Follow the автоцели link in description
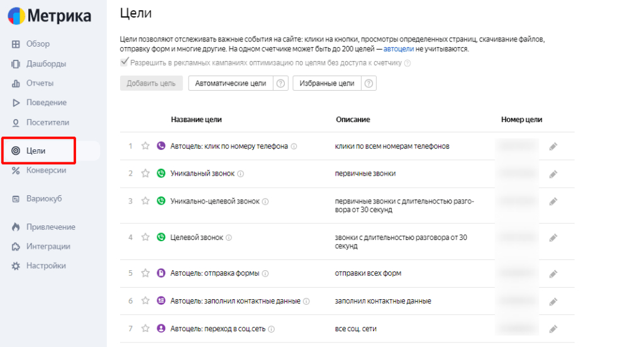The image size is (644, 347). (x=399, y=48)
